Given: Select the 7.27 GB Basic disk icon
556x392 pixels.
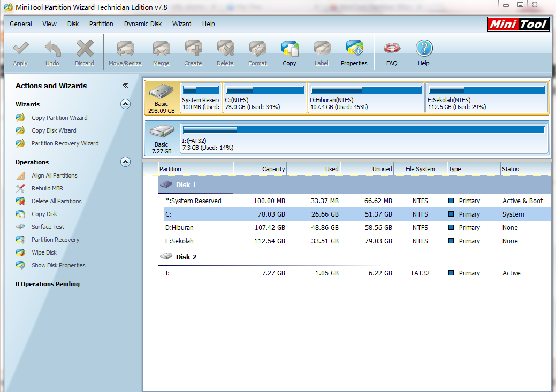Looking at the screenshot, I should (161, 132).
